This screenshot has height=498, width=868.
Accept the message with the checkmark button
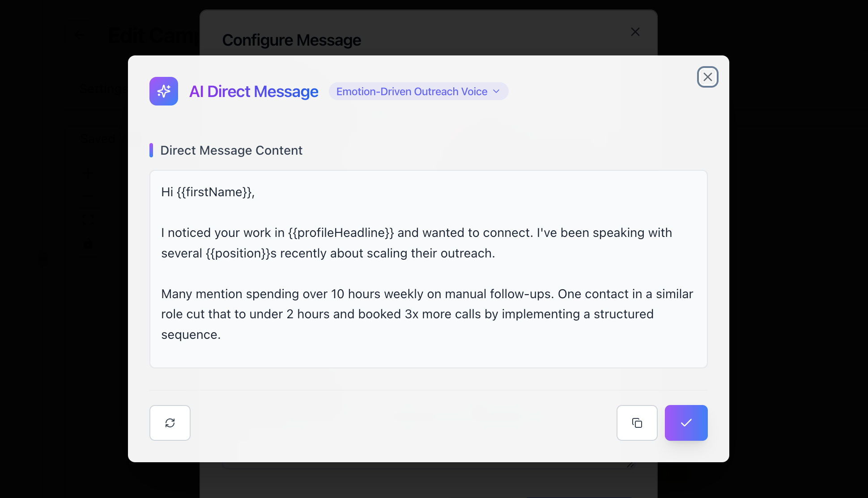(x=686, y=423)
